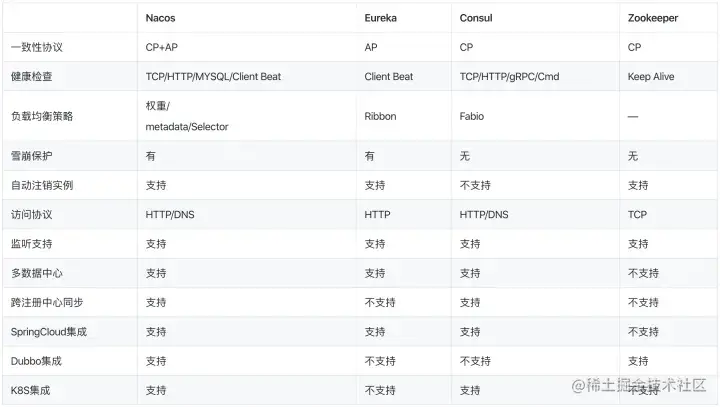The image size is (720, 407).
Task: Click the Ribbon cell
Action: click(380, 116)
